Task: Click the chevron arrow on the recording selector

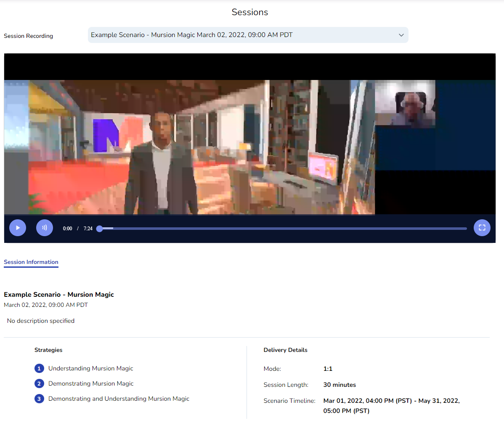Action: 401,35
